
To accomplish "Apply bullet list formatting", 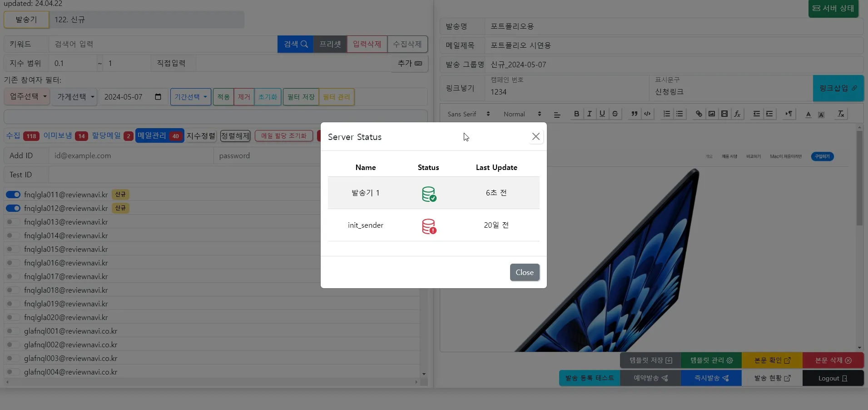I will coord(680,114).
